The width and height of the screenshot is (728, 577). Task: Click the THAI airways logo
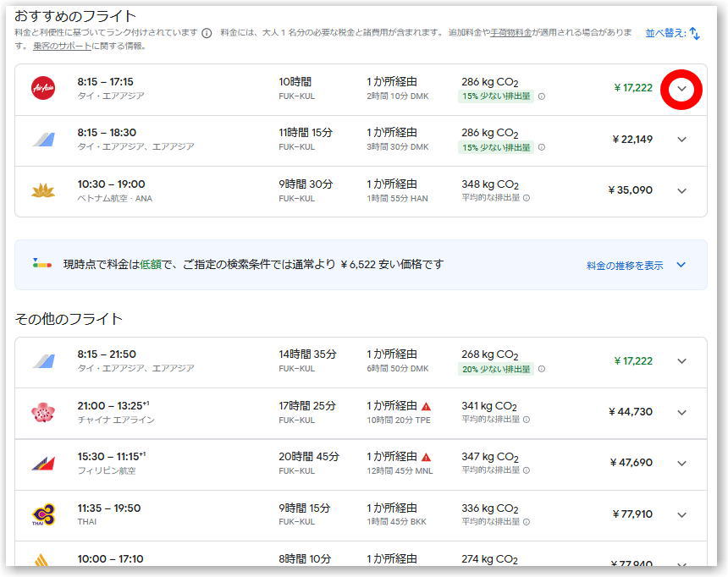tap(43, 514)
